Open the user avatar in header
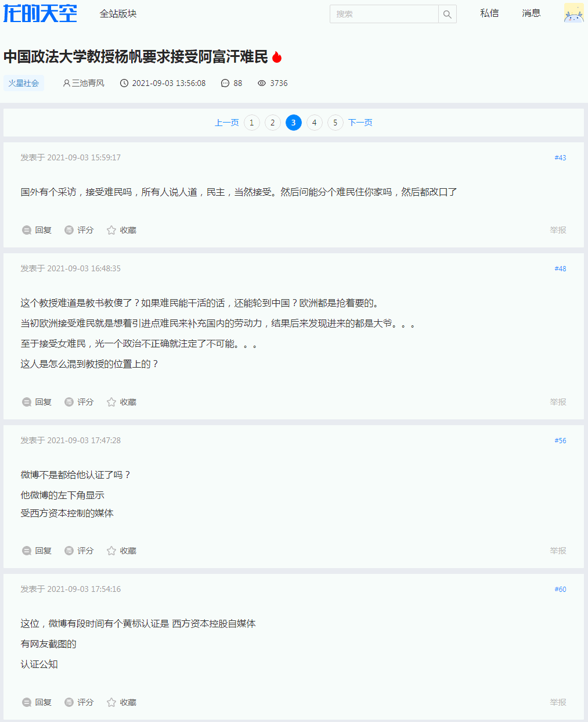The height and width of the screenshot is (722, 588). tap(574, 13)
